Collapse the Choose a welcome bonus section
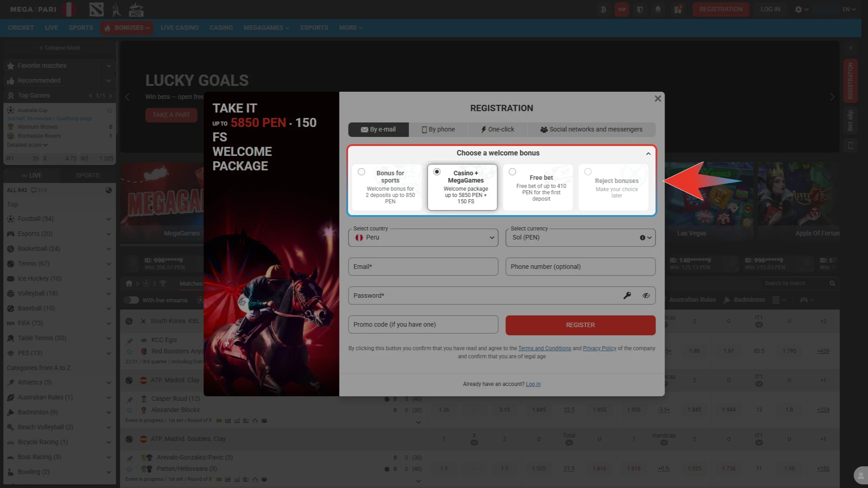Viewport: 868px width, 488px height. coord(648,154)
